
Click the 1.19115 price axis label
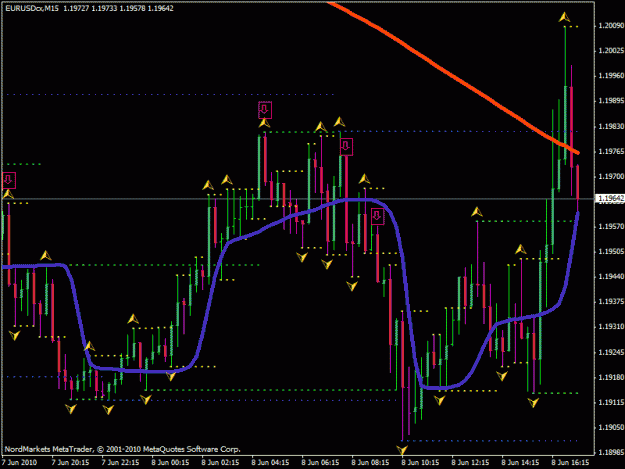tap(610, 402)
